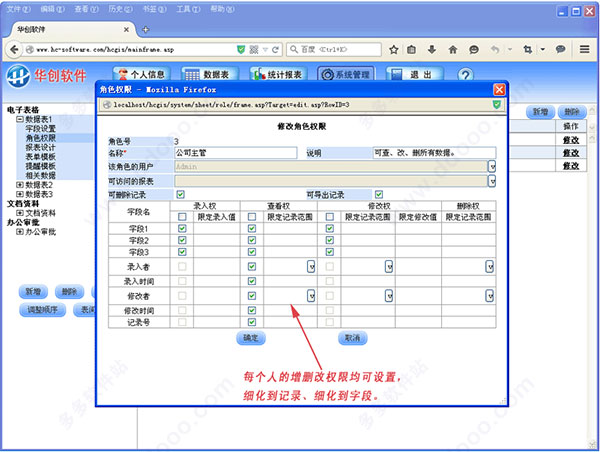Click the search magnifier icon in search box
Viewport: 600px width, 452px height.
tap(294, 49)
